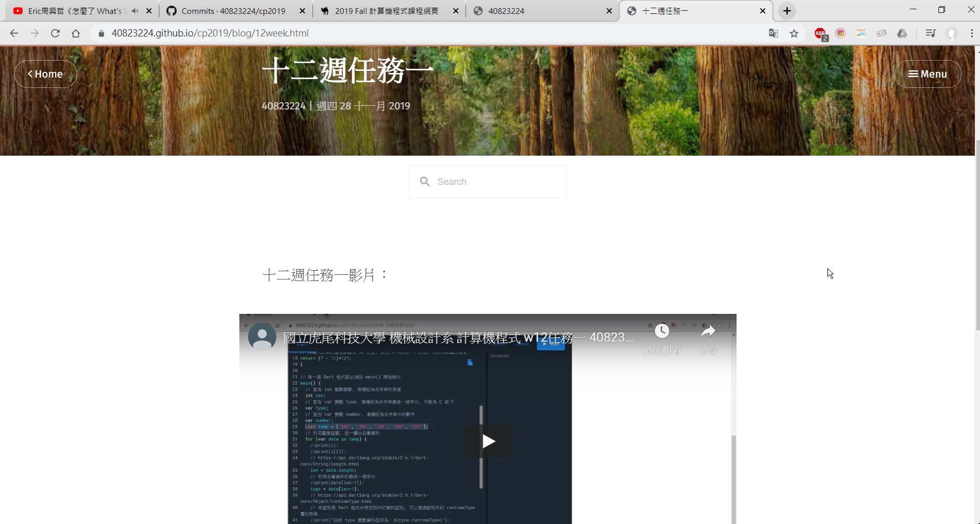Bookmark this page with the star icon
The image size is (980, 524).
794,33
